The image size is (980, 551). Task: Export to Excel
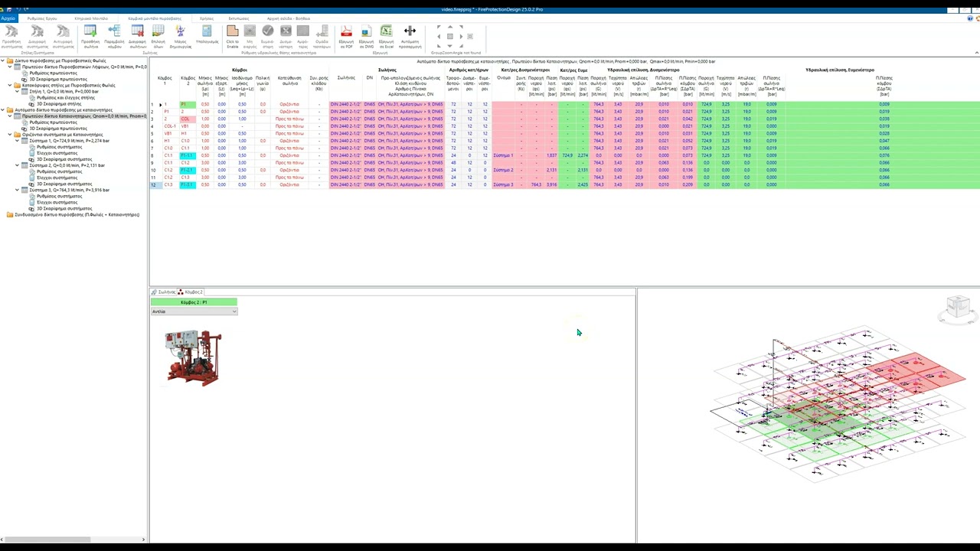pyautogui.click(x=386, y=36)
